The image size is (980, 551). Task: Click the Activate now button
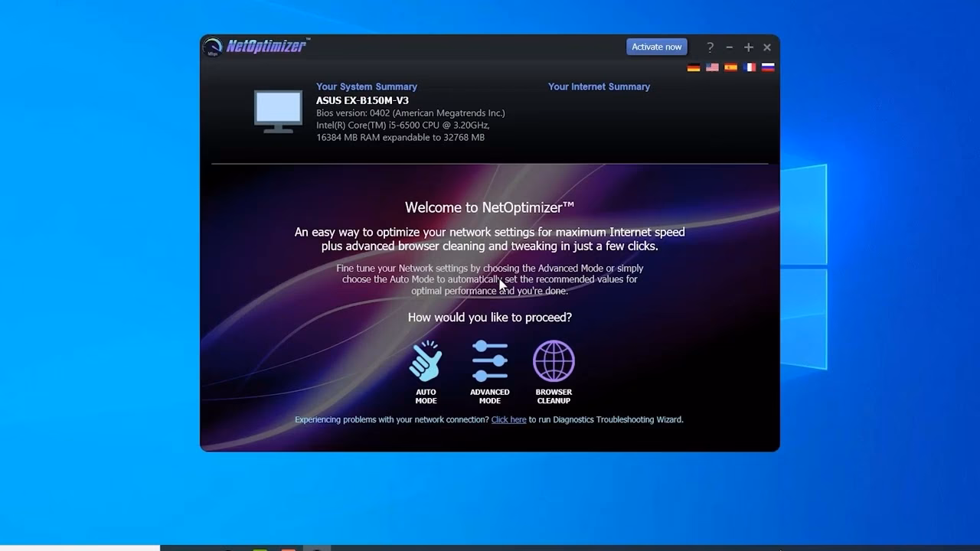click(657, 47)
